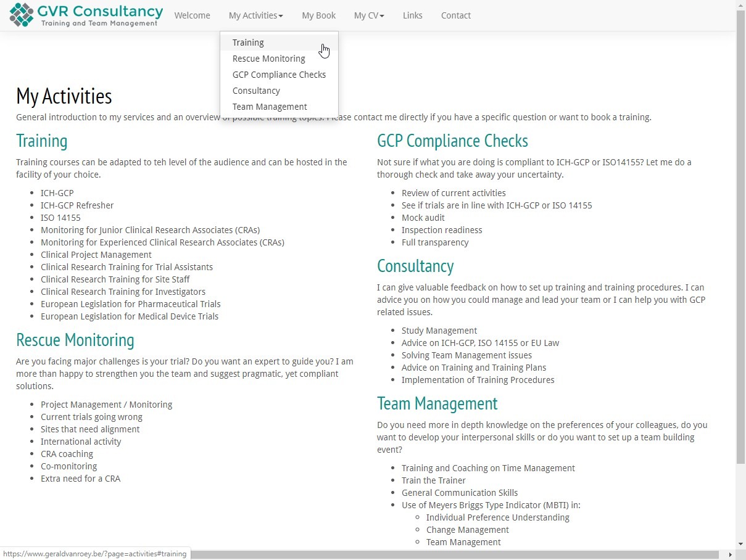Expand the My CV dropdown

point(369,15)
